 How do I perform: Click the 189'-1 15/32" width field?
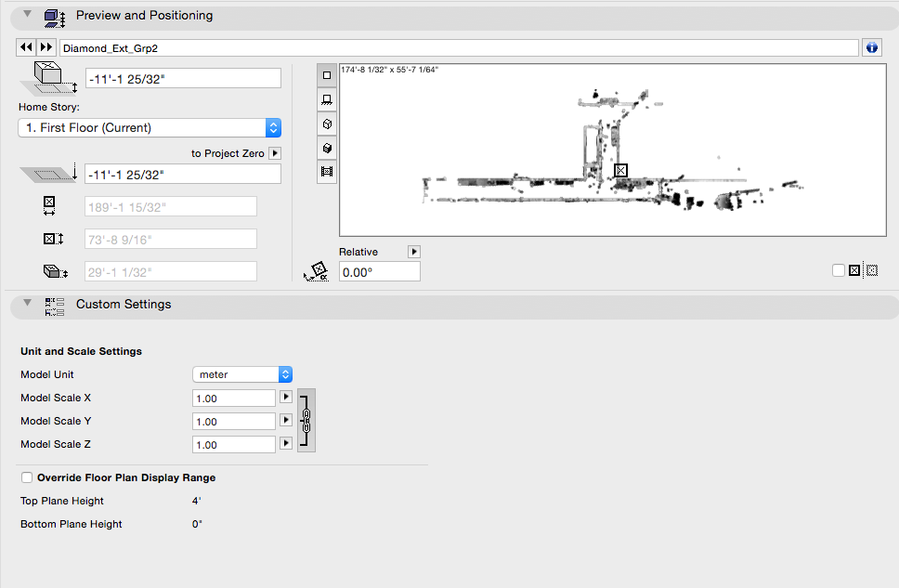point(171,206)
